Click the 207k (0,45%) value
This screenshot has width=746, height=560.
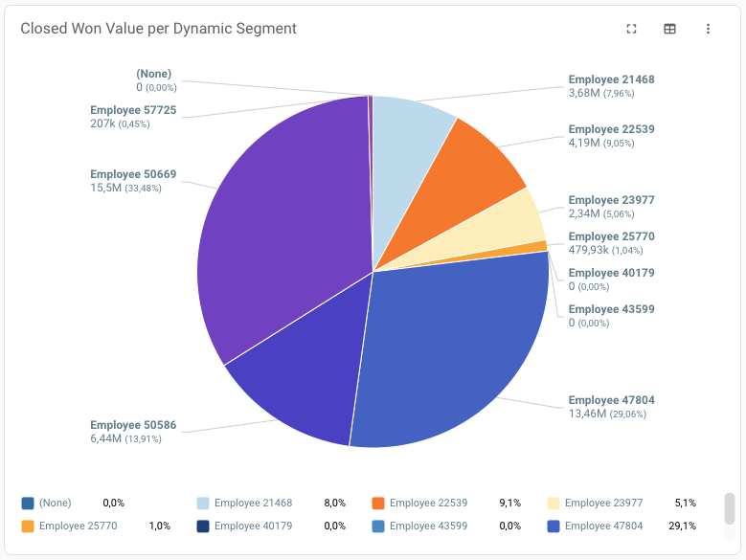120,124
